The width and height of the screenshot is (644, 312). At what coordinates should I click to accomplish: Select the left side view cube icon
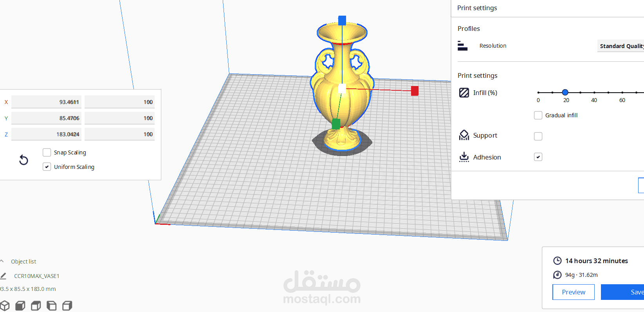(x=52, y=305)
